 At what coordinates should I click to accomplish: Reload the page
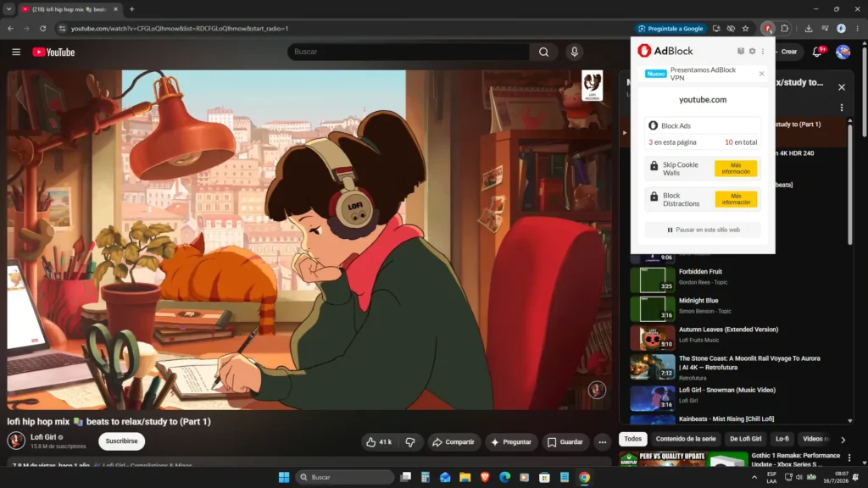[x=42, y=28]
